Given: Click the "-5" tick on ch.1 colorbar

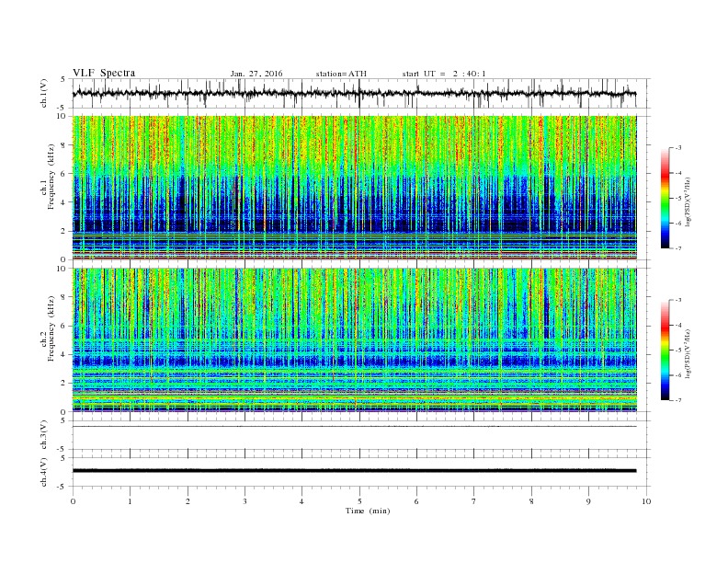Looking at the screenshot, I should click(678, 199).
